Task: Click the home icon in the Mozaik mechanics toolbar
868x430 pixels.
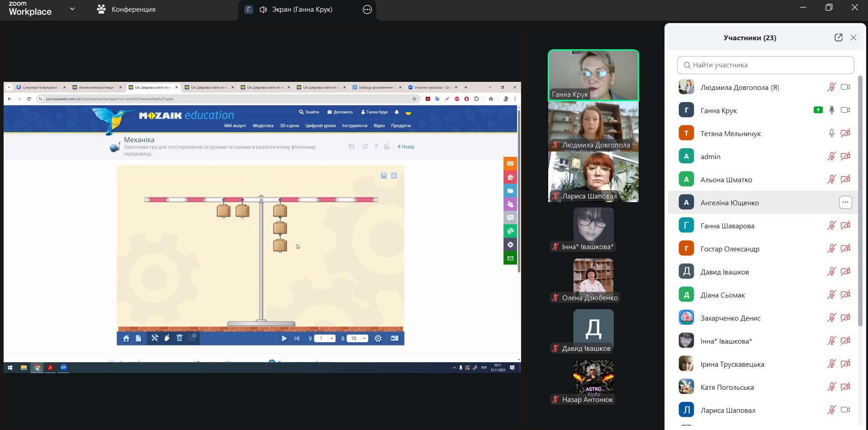Action: coord(126,338)
